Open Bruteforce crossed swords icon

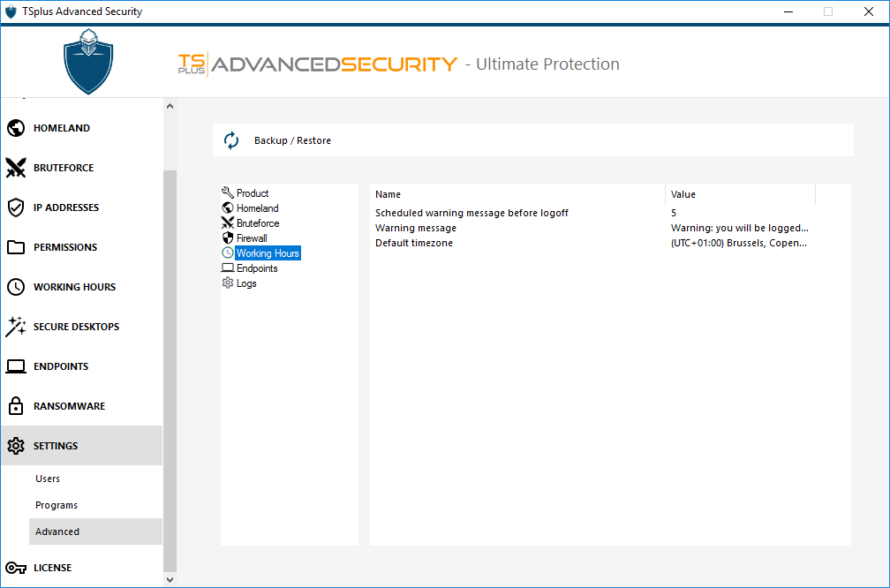[x=15, y=168]
